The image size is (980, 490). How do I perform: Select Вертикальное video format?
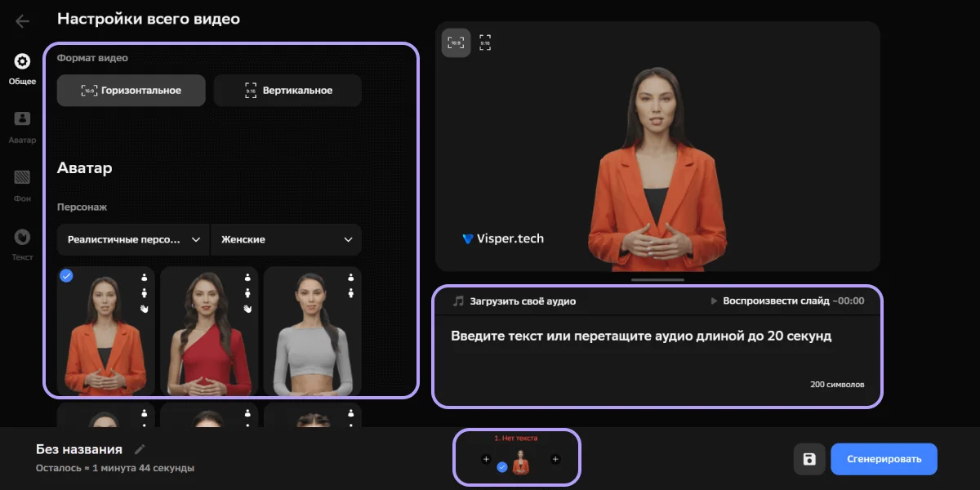tap(287, 91)
